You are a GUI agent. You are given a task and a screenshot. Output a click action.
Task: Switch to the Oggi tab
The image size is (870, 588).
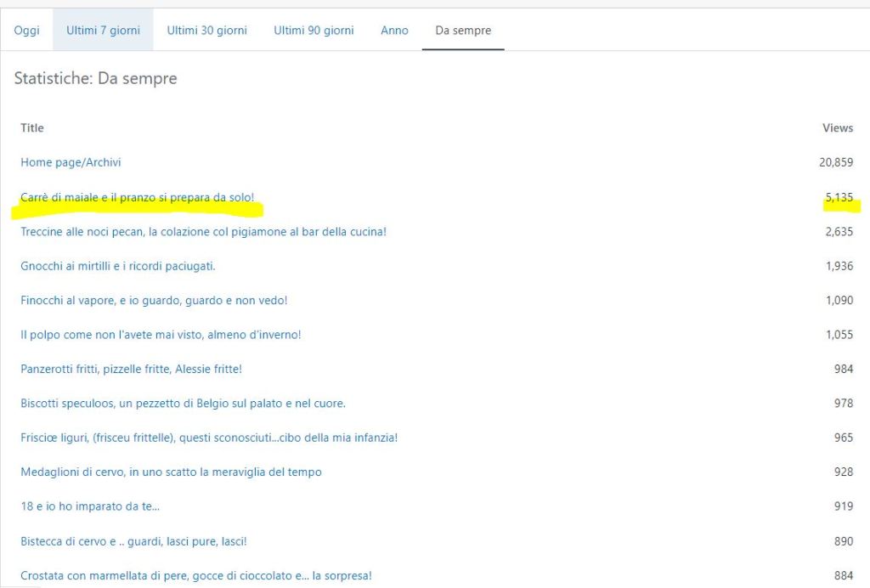tap(26, 30)
